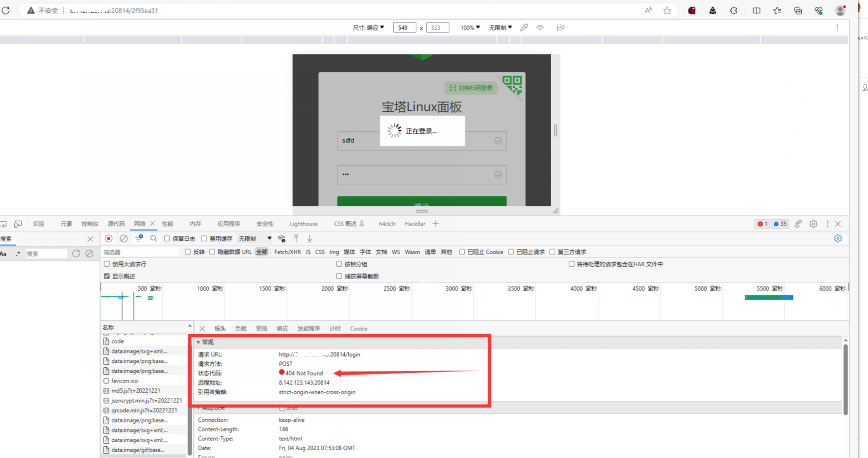Enable the 保留日志 checkbox

click(167, 238)
